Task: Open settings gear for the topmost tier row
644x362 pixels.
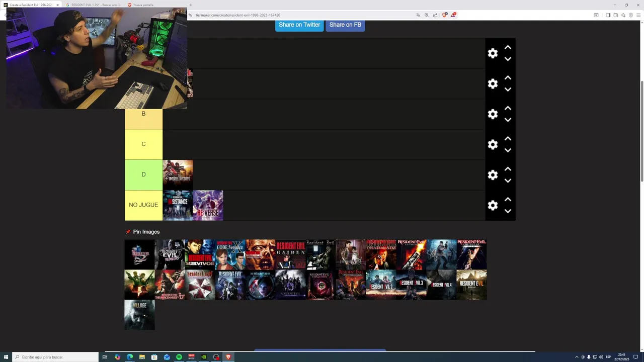Action: click(x=493, y=53)
